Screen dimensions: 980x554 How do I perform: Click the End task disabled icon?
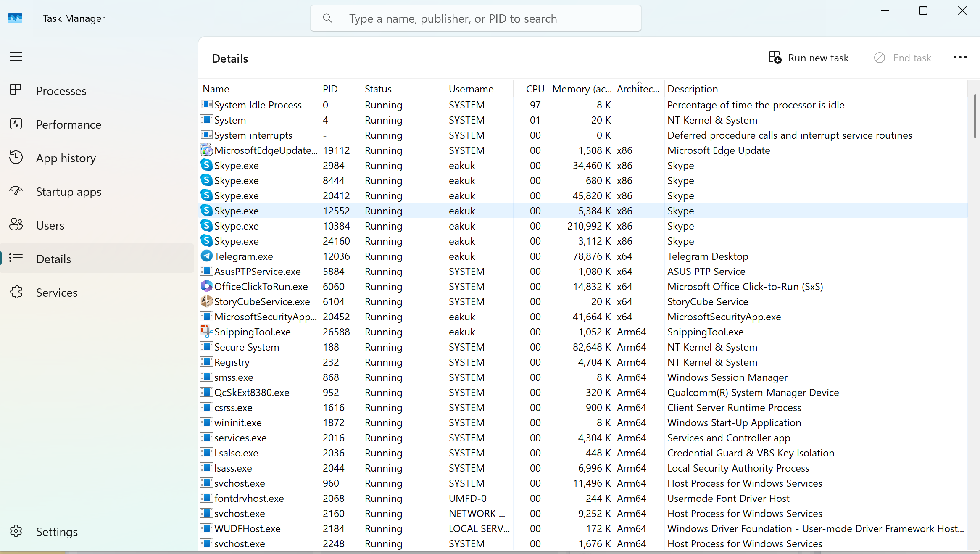point(880,58)
